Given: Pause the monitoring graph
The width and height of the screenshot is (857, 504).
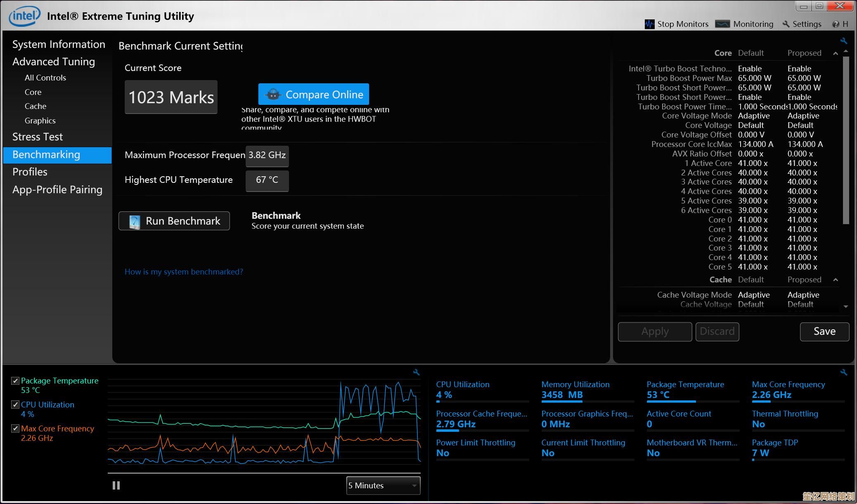Looking at the screenshot, I should [116, 485].
